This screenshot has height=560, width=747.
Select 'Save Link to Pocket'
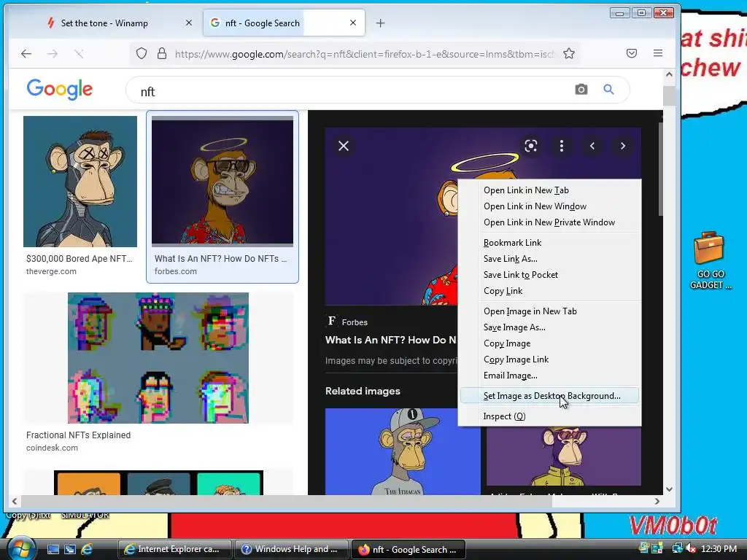pyautogui.click(x=549, y=275)
